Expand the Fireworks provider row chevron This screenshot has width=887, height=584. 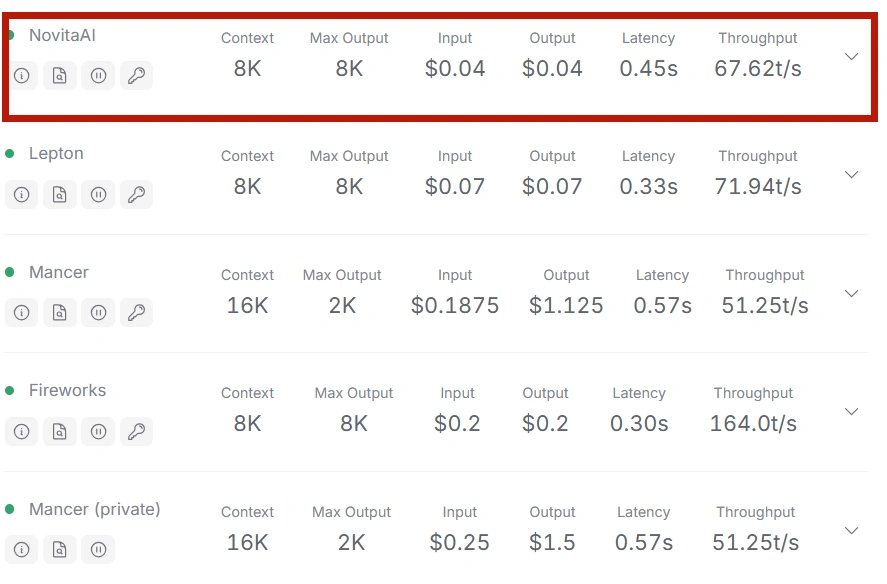click(851, 411)
